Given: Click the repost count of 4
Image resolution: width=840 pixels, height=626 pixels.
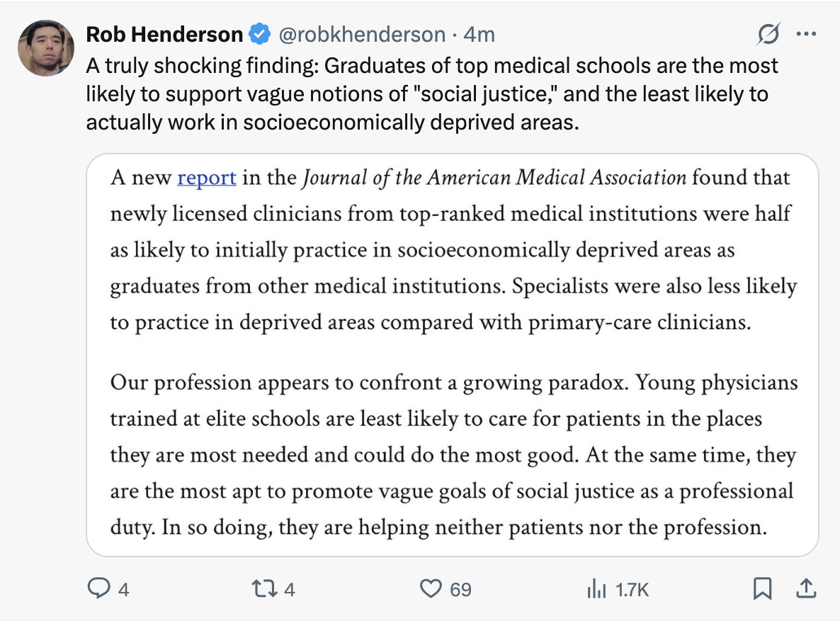Looking at the screenshot, I should tap(289, 589).
